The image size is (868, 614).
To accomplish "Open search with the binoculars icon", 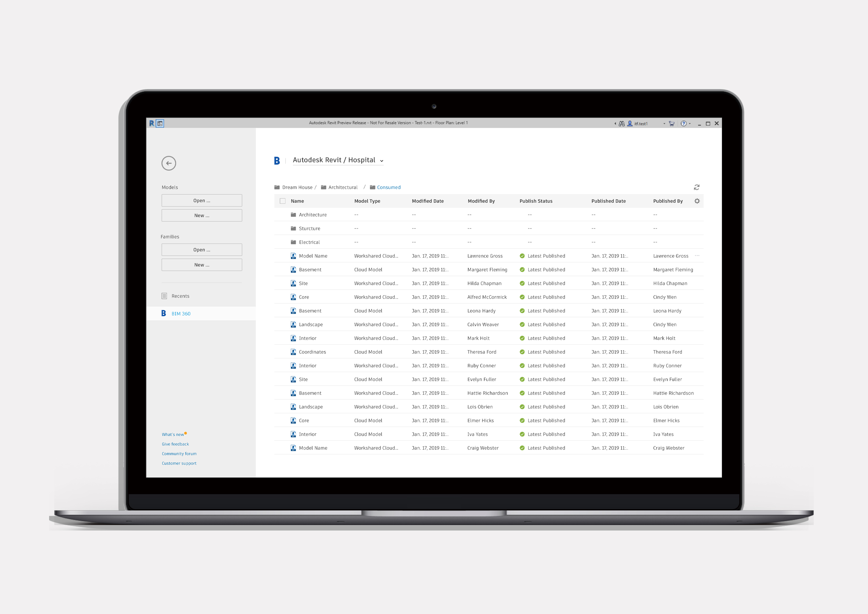I will (x=621, y=124).
